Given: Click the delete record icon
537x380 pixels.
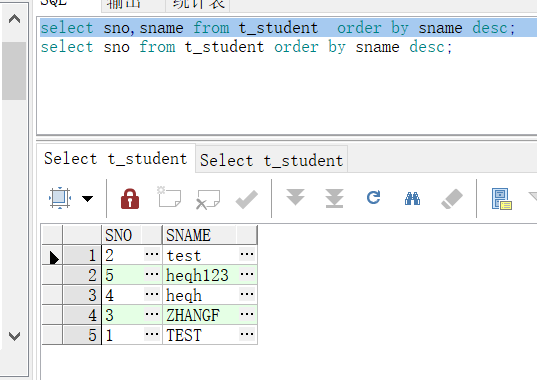Looking at the screenshot, I should (x=208, y=199).
